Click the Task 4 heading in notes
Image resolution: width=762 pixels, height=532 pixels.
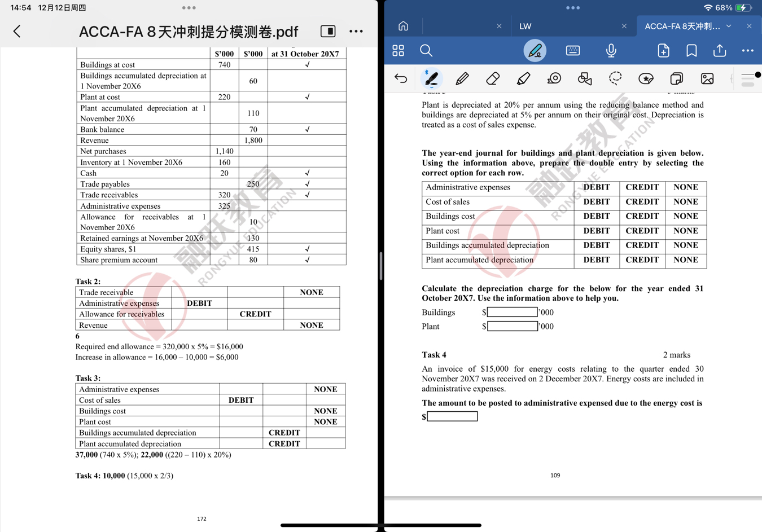coord(434,355)
